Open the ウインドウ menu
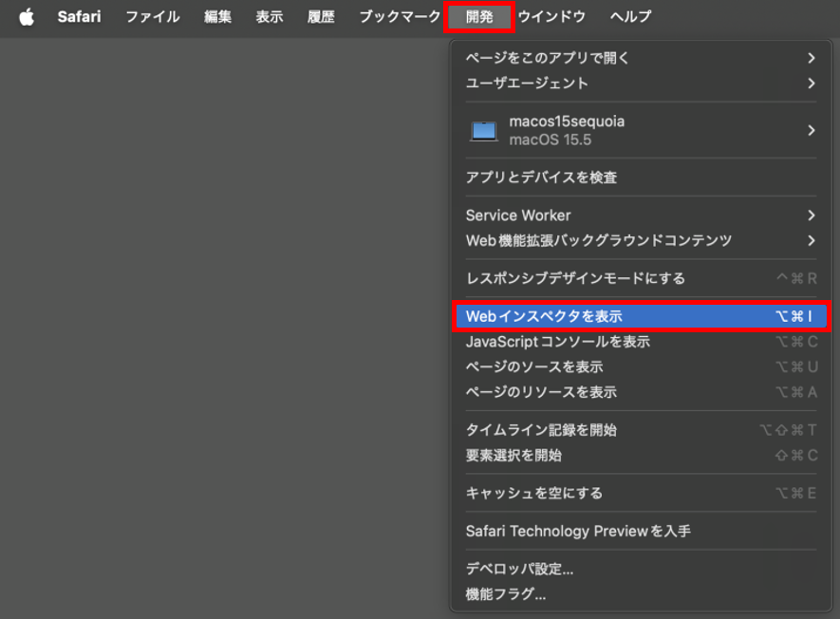Viewport: 840px width, 619px height. 551,16
